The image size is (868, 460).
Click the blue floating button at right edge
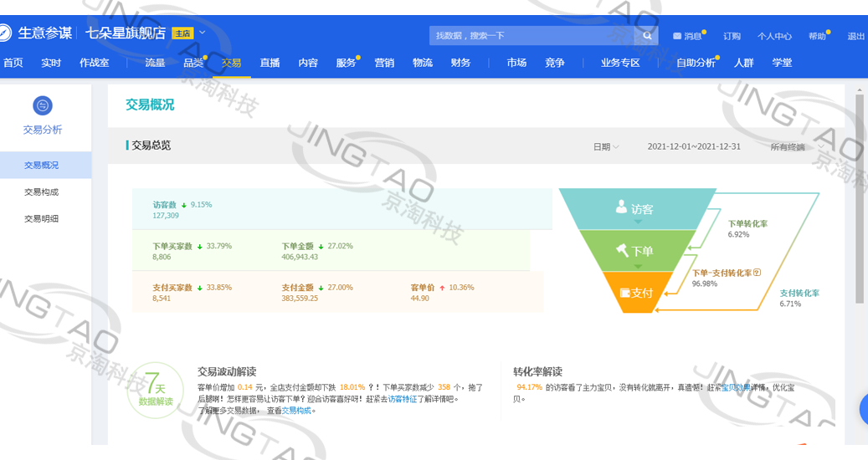click(864, 410)
